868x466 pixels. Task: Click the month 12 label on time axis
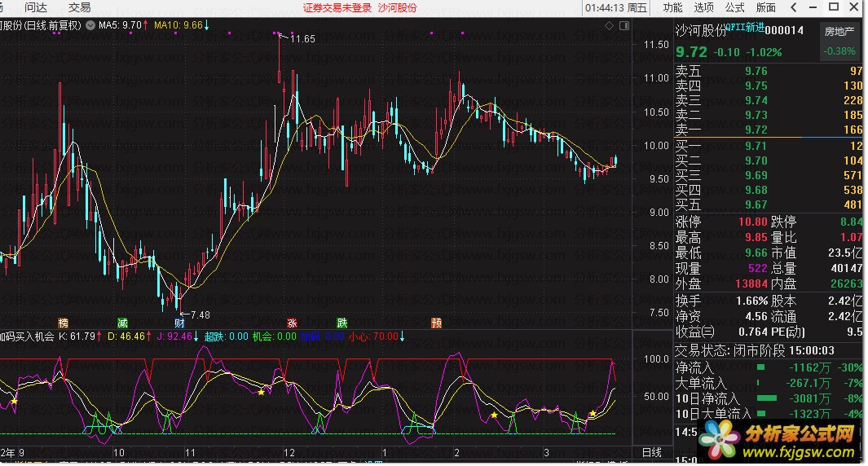tap(289, 453)
